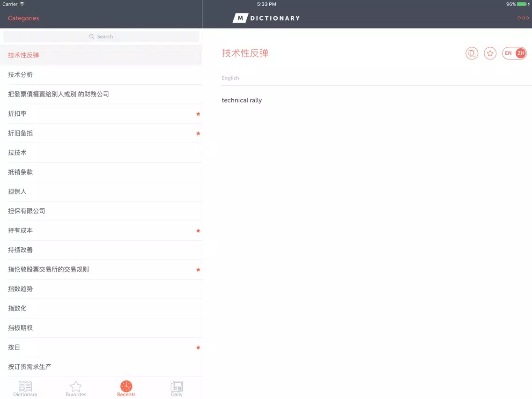Open the Daily tab
Screen dimensions: 532x399
click(177, 389)
